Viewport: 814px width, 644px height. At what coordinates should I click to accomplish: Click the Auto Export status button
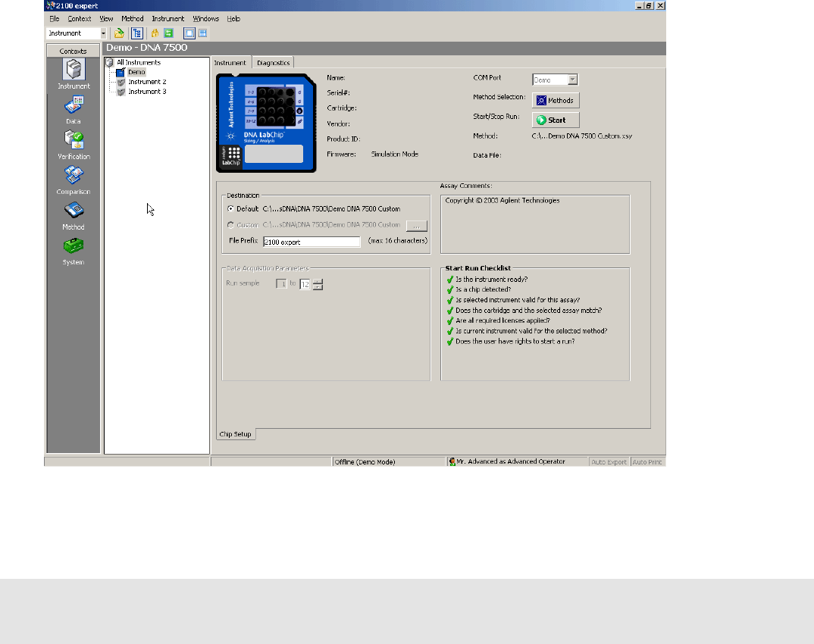609,462
